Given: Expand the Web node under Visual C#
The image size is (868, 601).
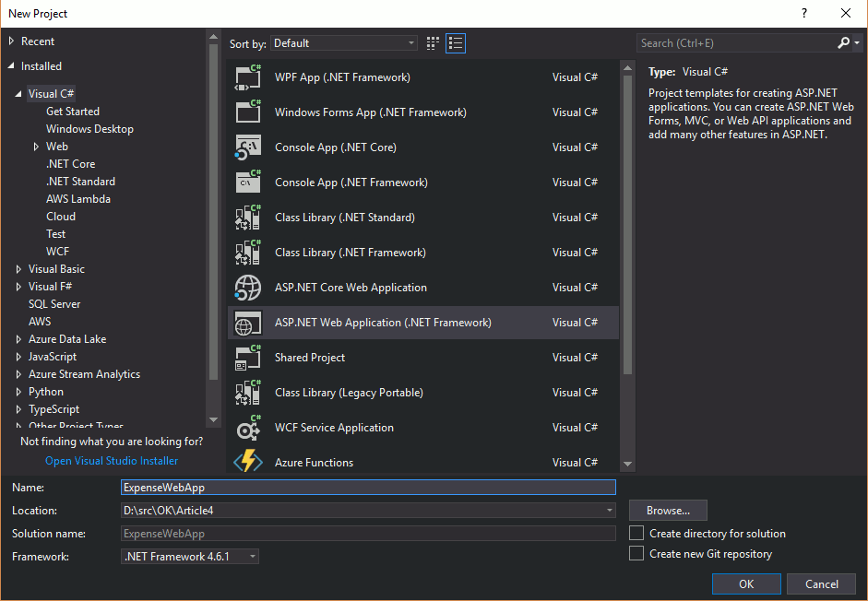Looking at the screenshot, I should 36,147.
